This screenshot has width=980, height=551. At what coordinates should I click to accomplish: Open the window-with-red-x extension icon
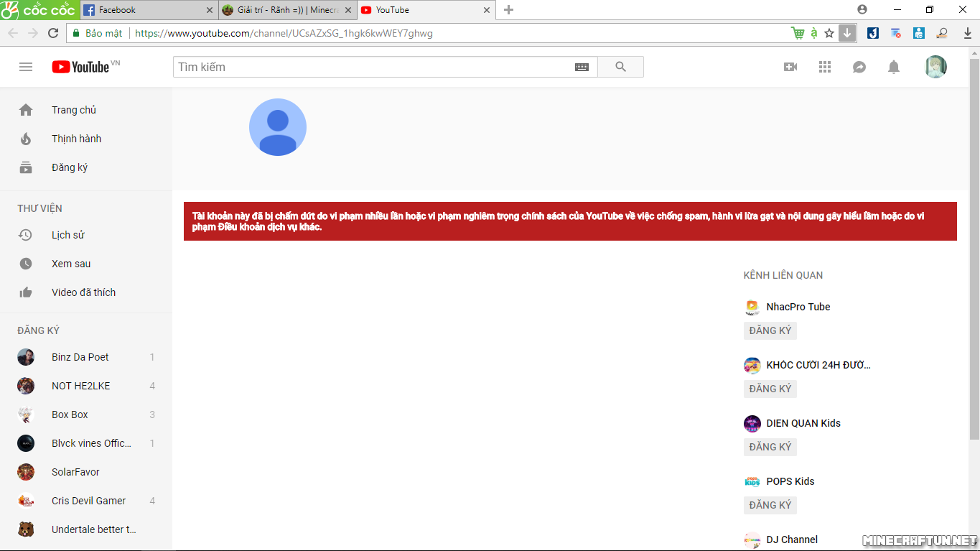click(x=896, y=33)
